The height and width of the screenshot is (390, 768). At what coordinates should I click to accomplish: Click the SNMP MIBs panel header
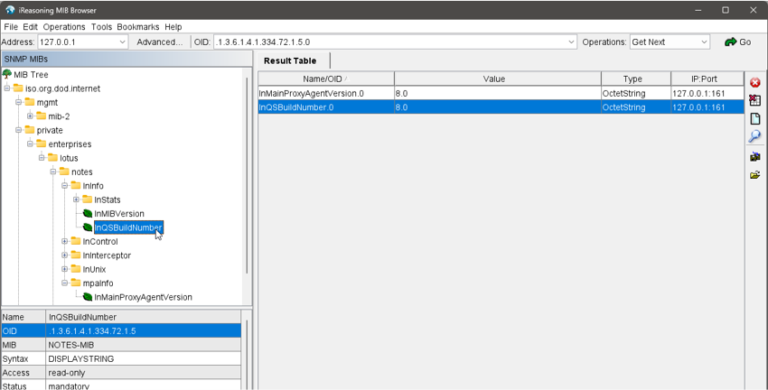[x=127, y=59]
